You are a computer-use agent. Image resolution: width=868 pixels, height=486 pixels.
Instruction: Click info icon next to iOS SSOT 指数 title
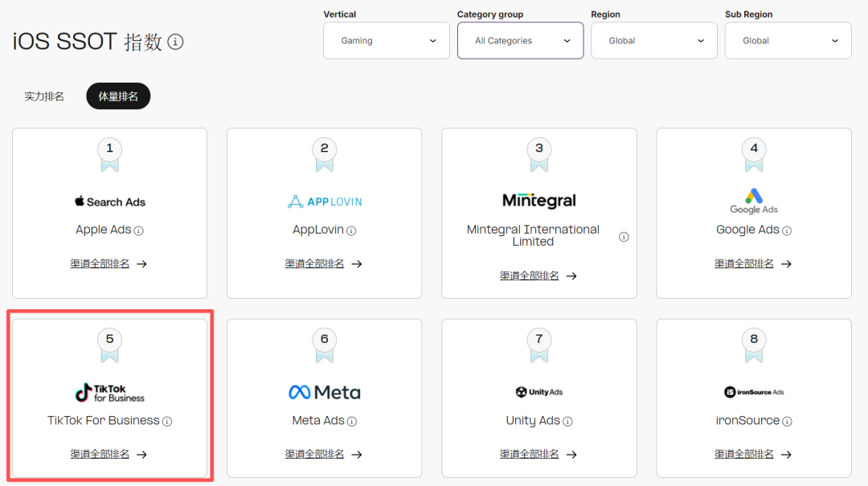(x=175, y=42)
